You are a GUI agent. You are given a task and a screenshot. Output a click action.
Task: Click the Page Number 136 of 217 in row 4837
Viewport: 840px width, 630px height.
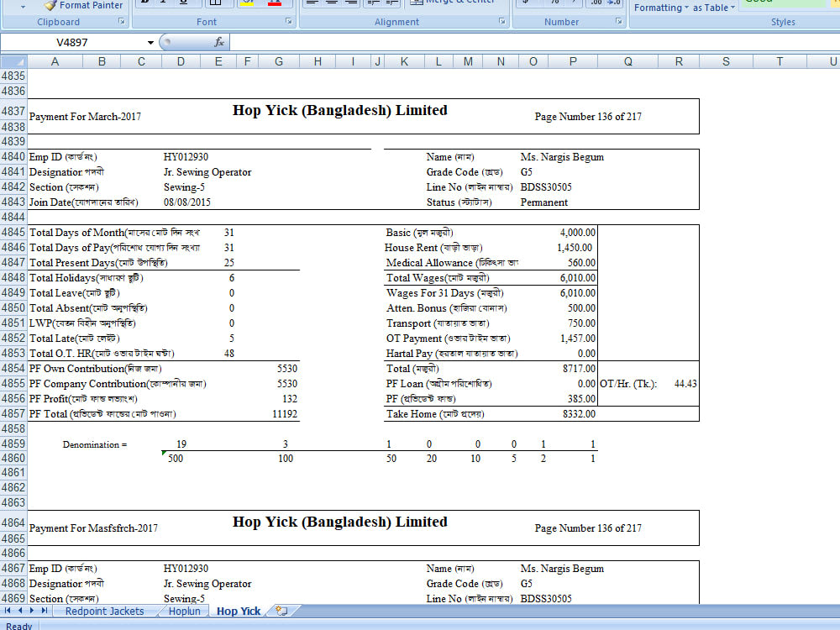(x=588, y=116)
